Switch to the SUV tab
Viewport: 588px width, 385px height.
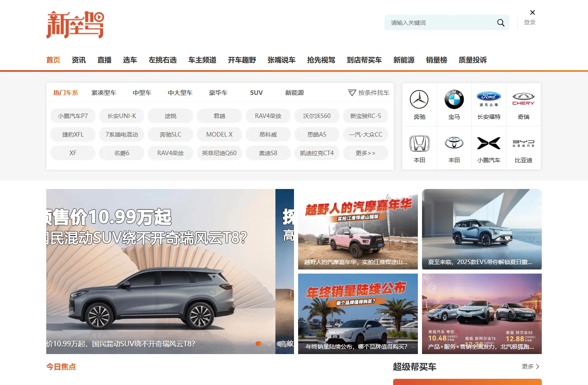click(x=256, y=93)
